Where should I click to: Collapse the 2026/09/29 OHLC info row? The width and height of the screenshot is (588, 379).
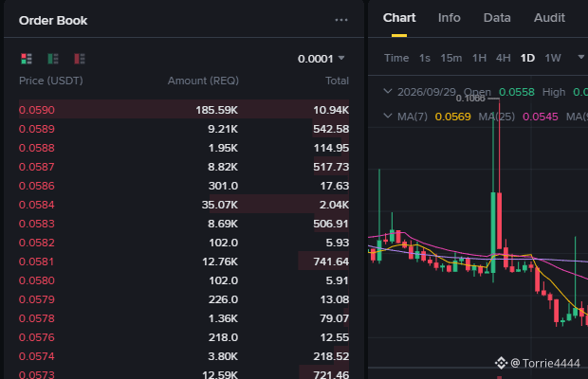click(388, 91)
